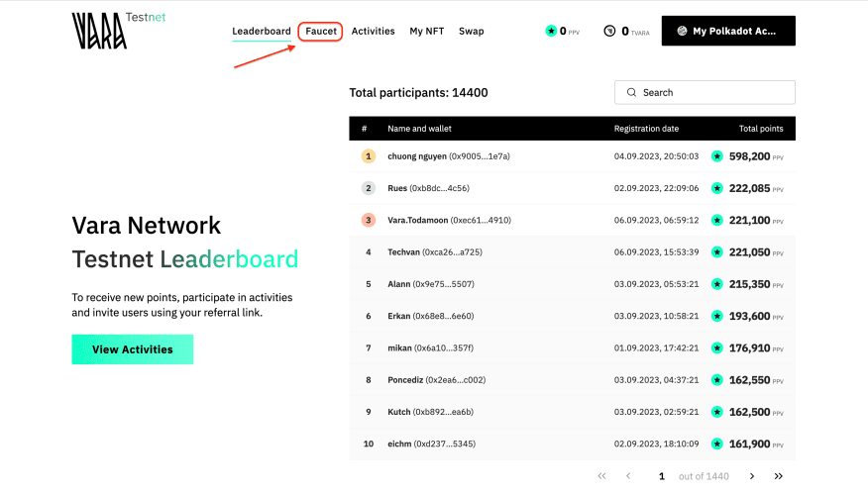The width and height of the screenshot is (868, 495).
Task: Click the gold rank 1 badge
Action: tap(369, 156)
